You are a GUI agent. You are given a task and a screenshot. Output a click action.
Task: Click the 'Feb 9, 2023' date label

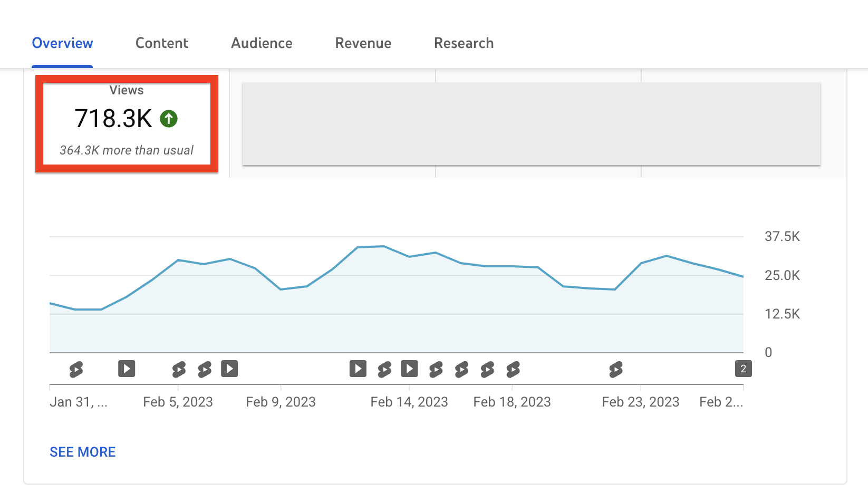coord(281,402)
